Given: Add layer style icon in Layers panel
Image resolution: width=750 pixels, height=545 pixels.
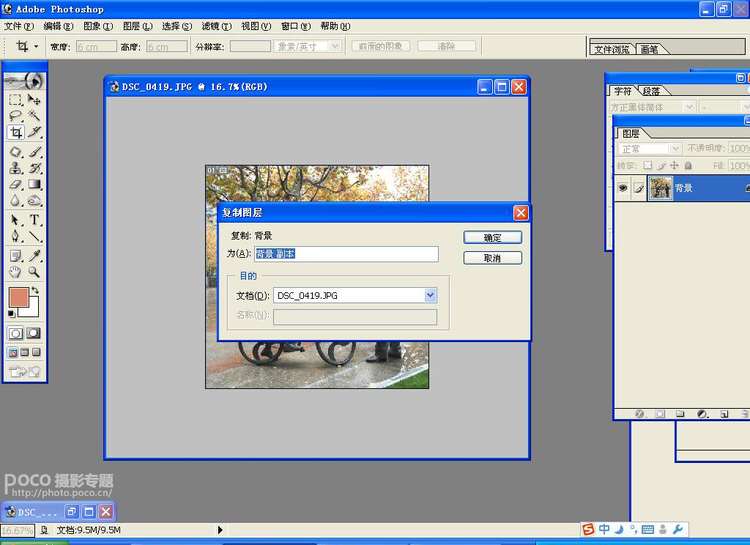Looking at the screenshot, I should pyautogui.click(x=639, y=414).
